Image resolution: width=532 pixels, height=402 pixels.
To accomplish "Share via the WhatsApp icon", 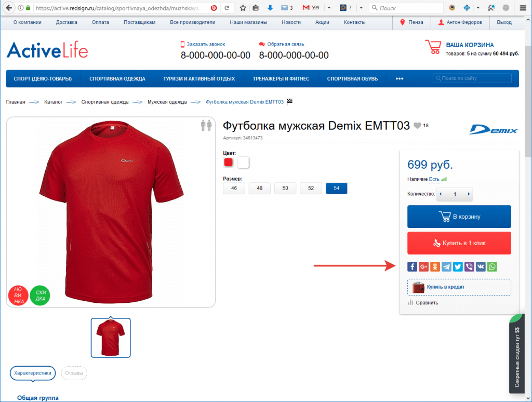I will point(492,266).
